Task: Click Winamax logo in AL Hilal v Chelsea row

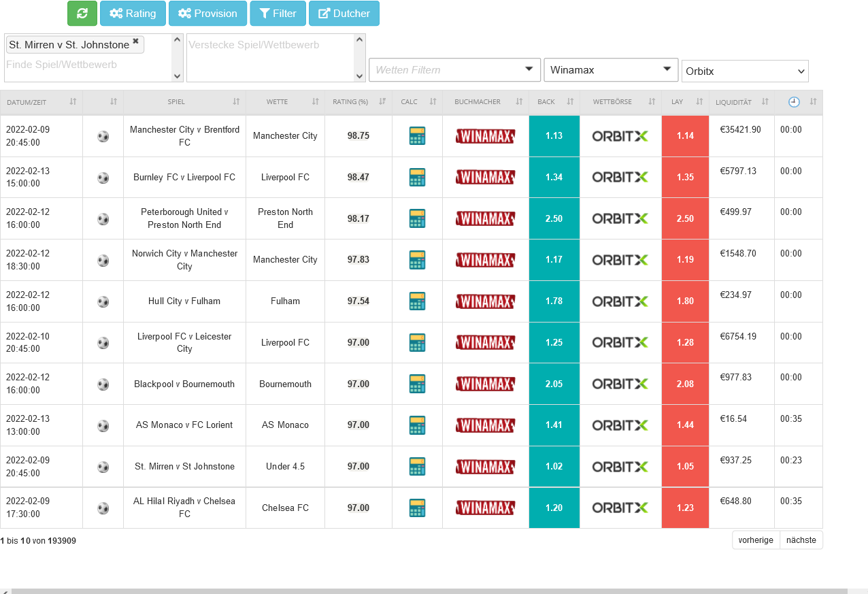Action: click(x=485, y=508)
